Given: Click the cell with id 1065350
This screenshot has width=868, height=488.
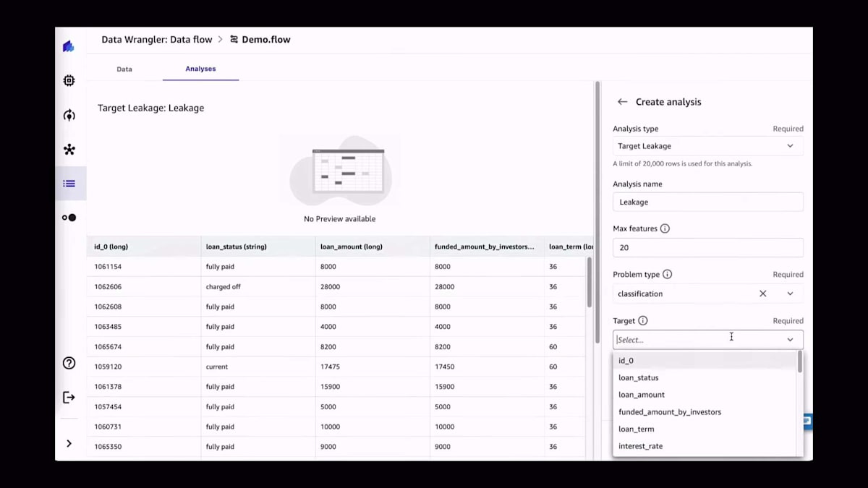Looking at the screenshot, I should [144, 447].
